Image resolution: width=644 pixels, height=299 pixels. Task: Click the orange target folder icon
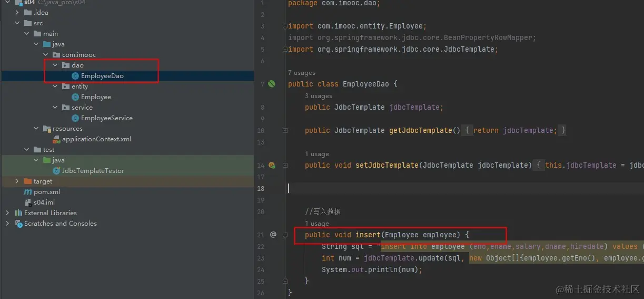(x=28, y=181)
